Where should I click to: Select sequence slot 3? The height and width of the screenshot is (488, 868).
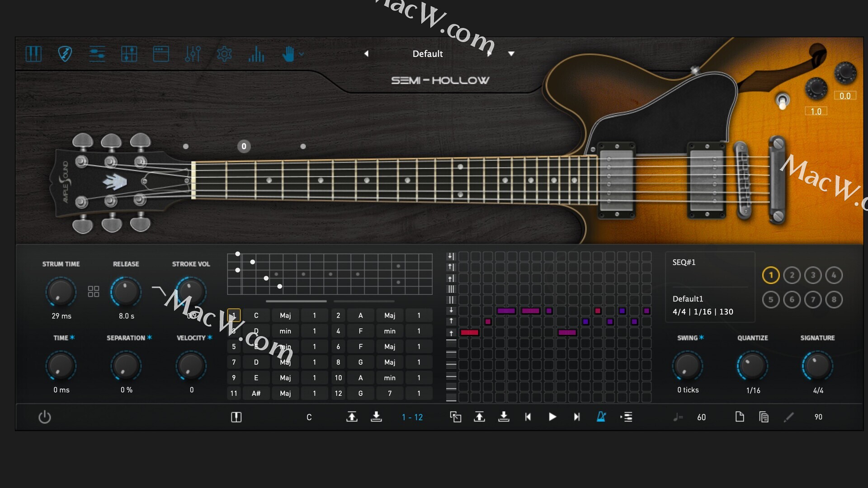click(813, 275)
